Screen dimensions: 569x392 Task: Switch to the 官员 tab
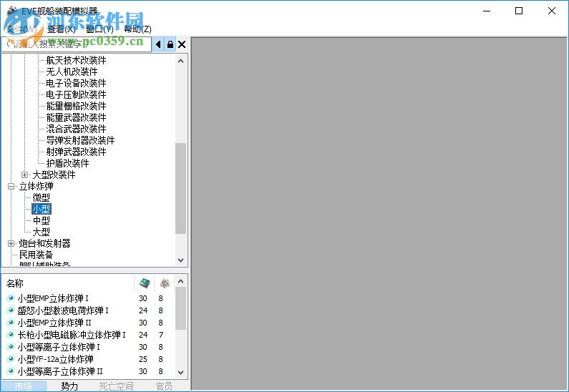pos(164,386)
